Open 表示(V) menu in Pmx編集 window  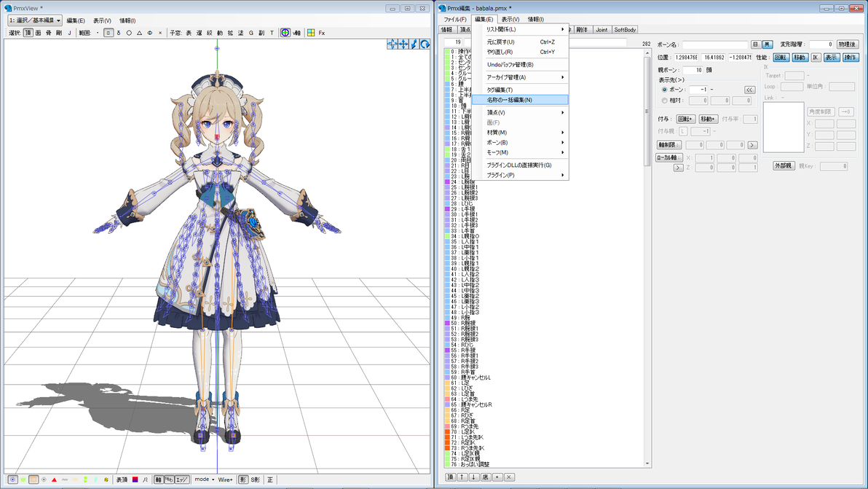tap(510, 20)
